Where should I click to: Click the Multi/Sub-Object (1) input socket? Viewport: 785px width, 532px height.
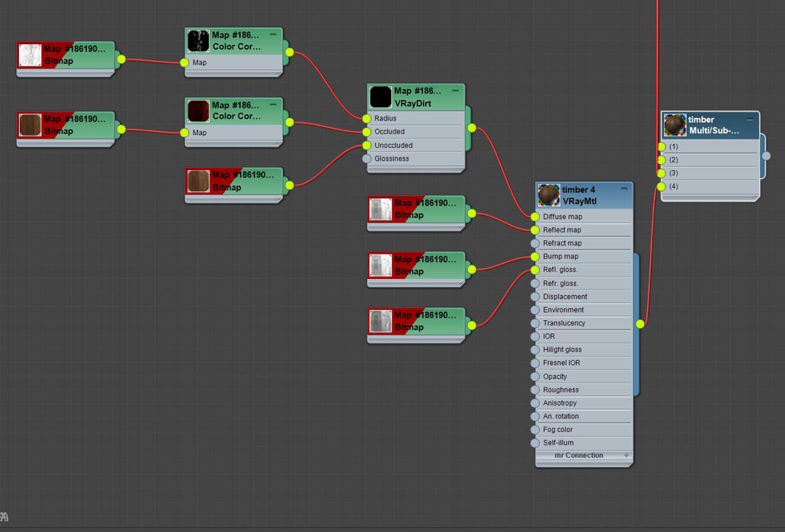coord(662,146)
